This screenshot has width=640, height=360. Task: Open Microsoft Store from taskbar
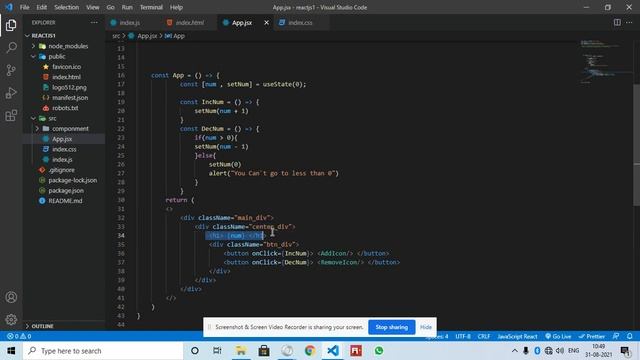click(264, 351)
